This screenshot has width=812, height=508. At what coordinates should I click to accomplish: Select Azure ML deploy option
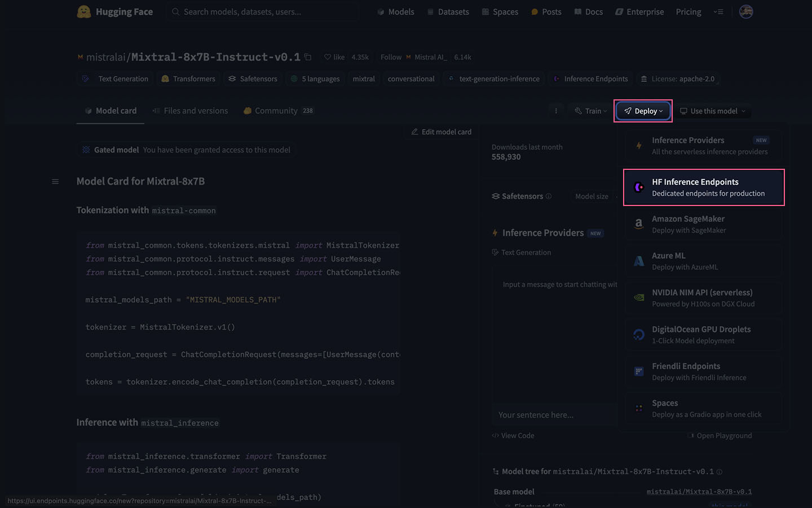point(704,261)
